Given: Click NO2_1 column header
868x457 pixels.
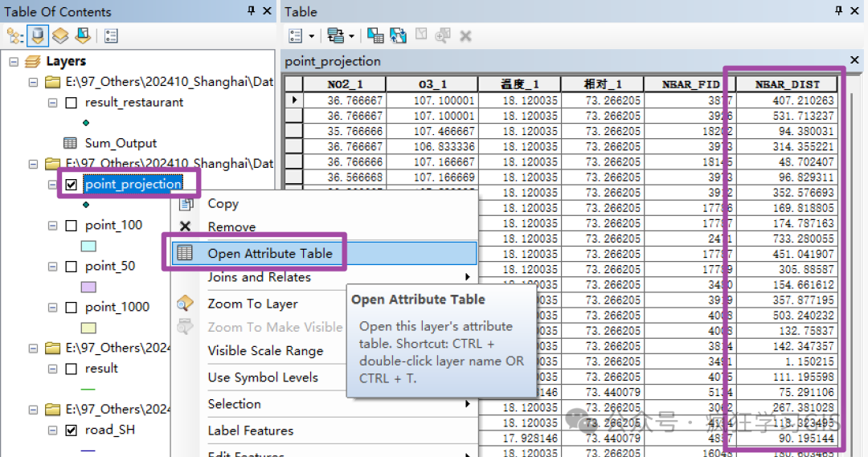Looking at the screenshot, I should pos(344,84).
